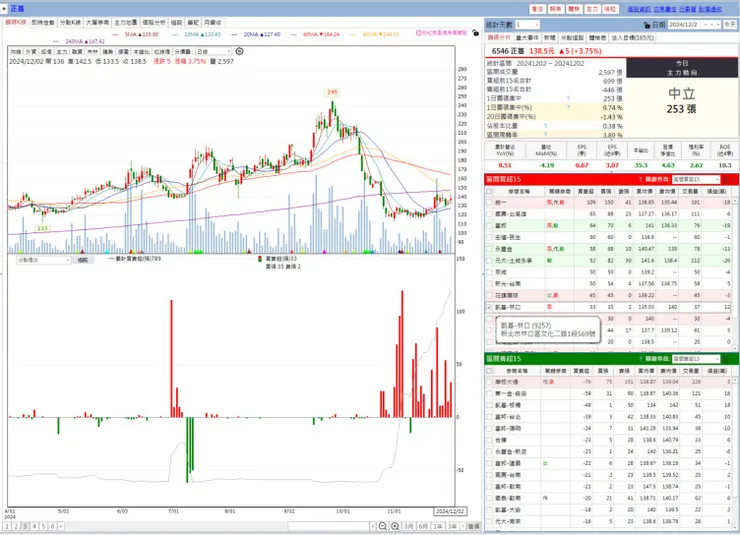Click the 245 peak price label
The width and height of the screenshot is (740, 535).
point(332,92)
